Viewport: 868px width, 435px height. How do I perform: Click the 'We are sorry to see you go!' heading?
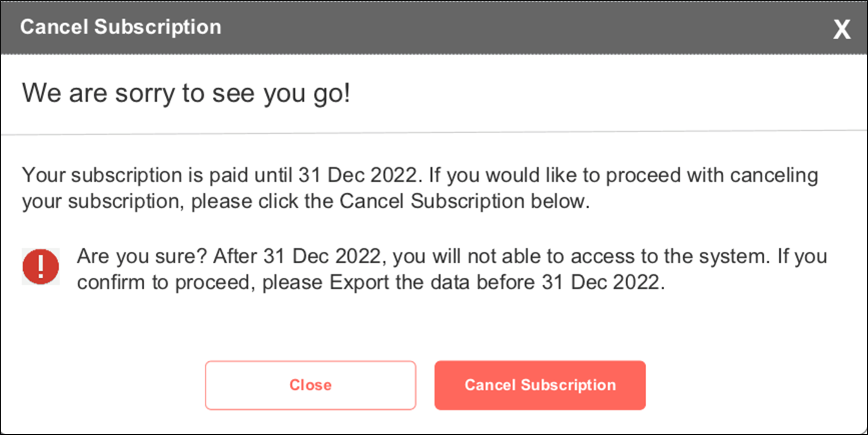[186, 93]
